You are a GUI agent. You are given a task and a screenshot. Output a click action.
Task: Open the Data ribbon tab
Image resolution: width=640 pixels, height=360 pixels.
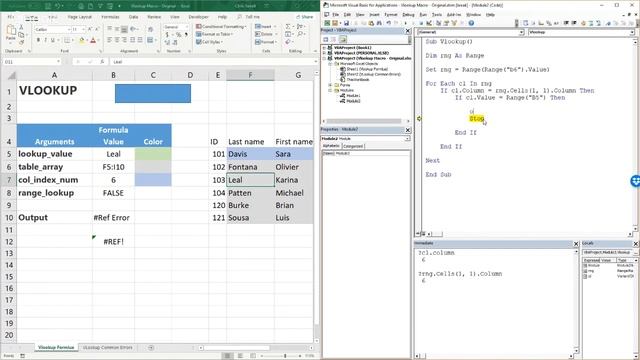coord(133,17)
